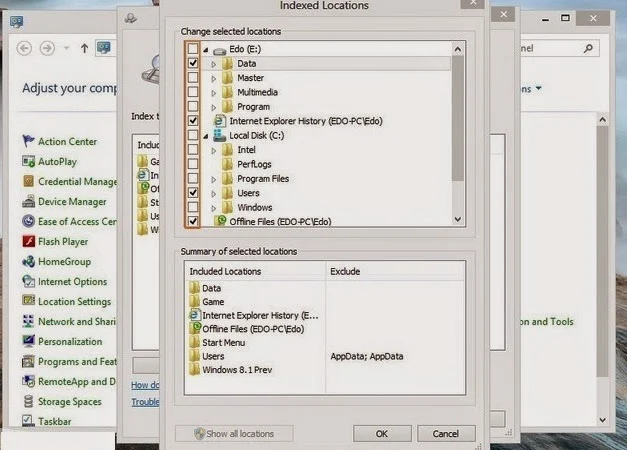Check the Edo (E:) drive checkbox
Image resolution: width=627 pixels, height=450 pixels.
point(193,49)
